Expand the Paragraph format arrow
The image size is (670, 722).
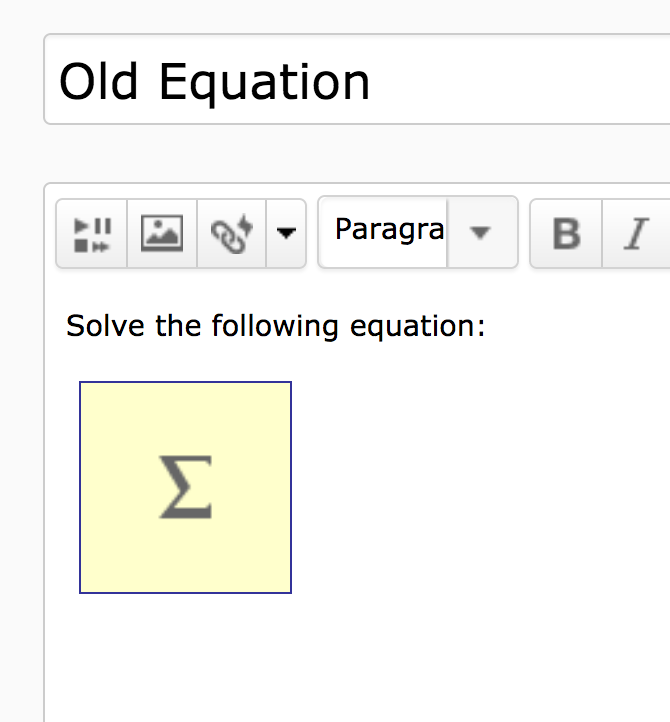481,232
